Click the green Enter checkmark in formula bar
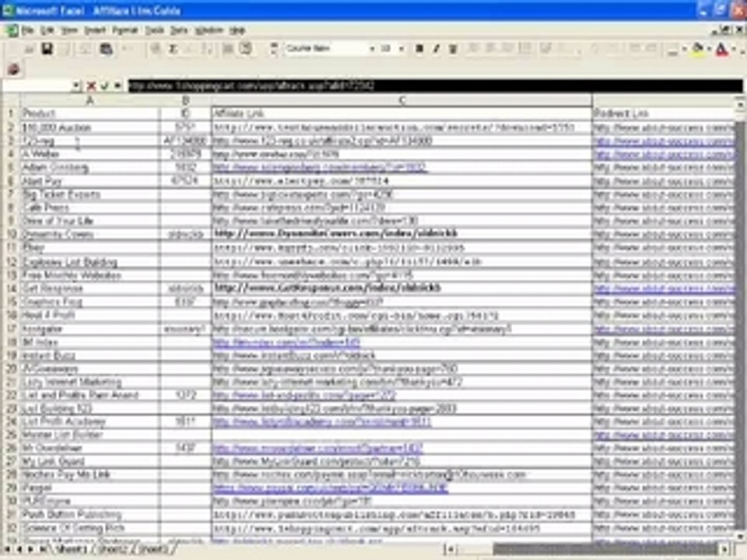This screenshot has height=560, width=747. [x=104, y=86]
